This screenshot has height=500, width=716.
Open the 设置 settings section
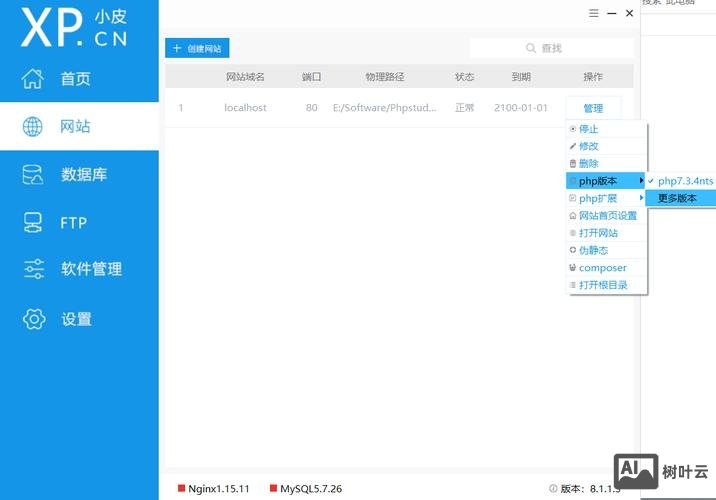(x=79, y=319)
